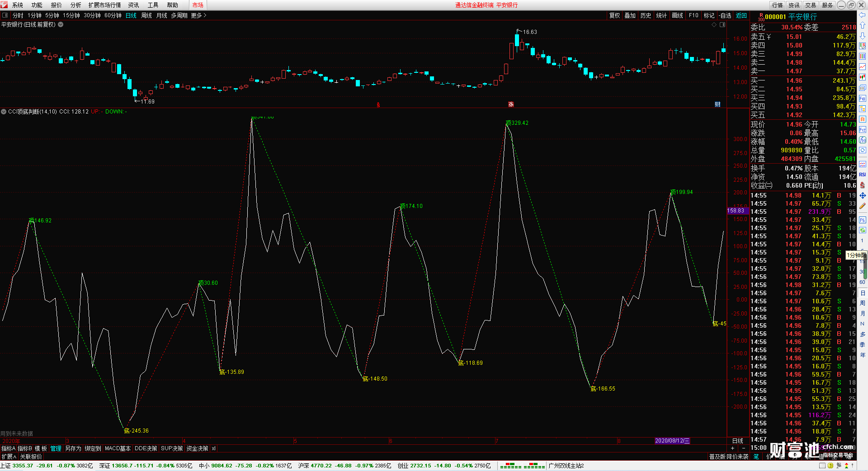The width and height of the screenshot is (868, 471).
Task: Click the up-arrow previous stock icon
Action: click(x=863, y=25)
